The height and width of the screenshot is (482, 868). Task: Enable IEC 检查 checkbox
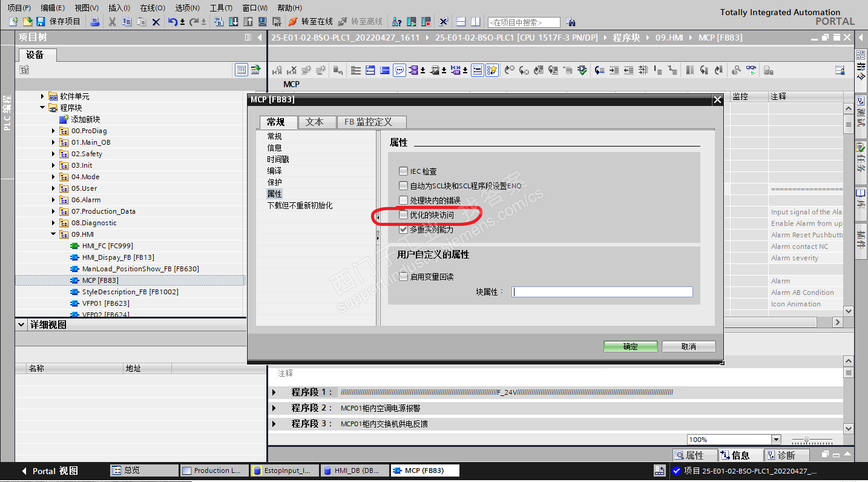[404, 171]
